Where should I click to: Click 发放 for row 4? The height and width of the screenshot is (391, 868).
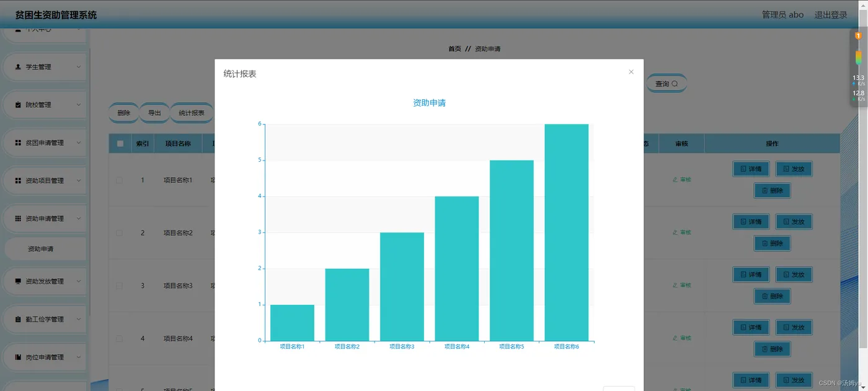(794, 327)
